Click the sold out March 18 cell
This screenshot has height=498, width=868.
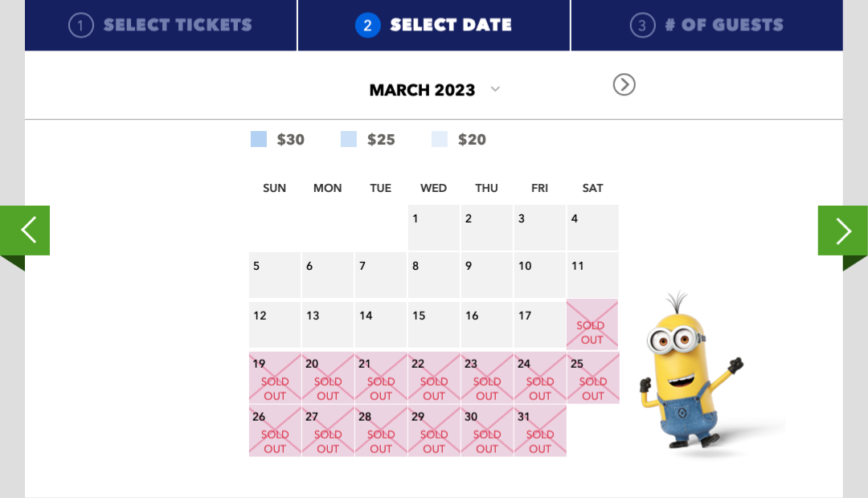(x=593, y=325)
